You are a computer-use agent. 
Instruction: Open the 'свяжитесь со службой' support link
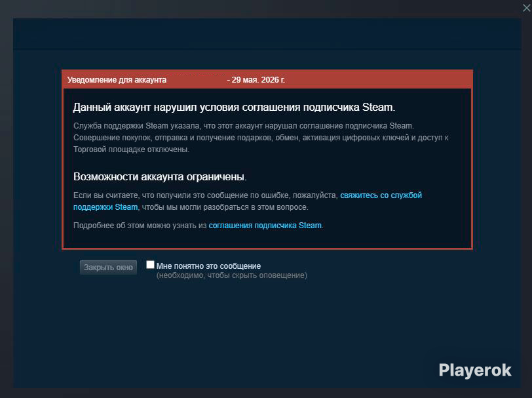[x=381, y=195]
